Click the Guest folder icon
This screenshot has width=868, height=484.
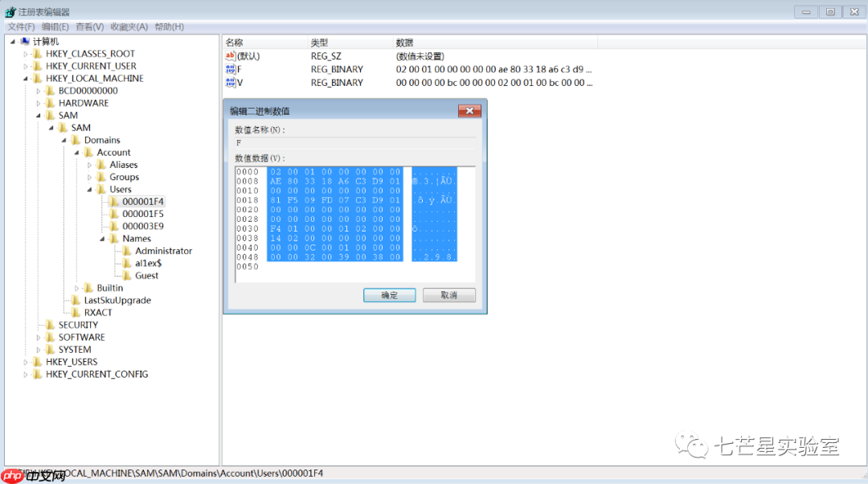point(125,275)
